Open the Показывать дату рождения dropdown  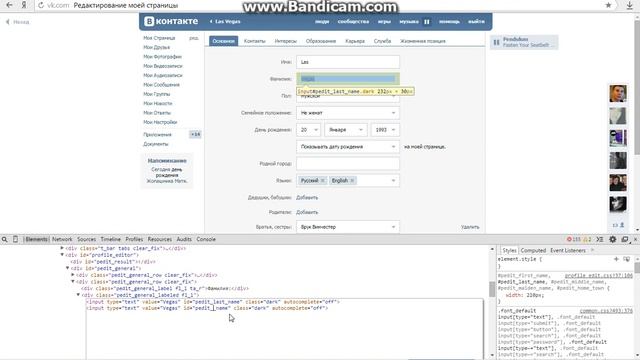(348, 147)
